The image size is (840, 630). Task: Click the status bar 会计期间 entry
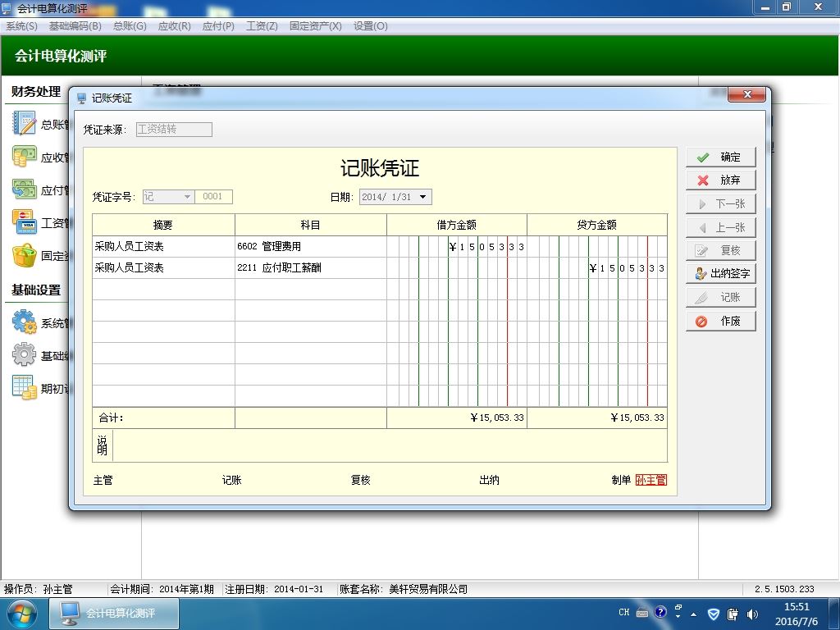pos(162,589)
